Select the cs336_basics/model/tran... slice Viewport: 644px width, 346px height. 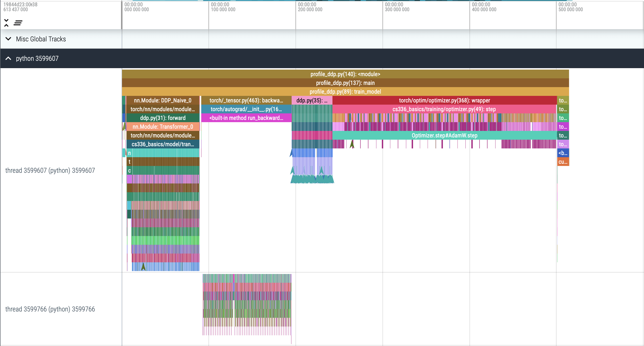pyautogui.click(x=163, y=144)
